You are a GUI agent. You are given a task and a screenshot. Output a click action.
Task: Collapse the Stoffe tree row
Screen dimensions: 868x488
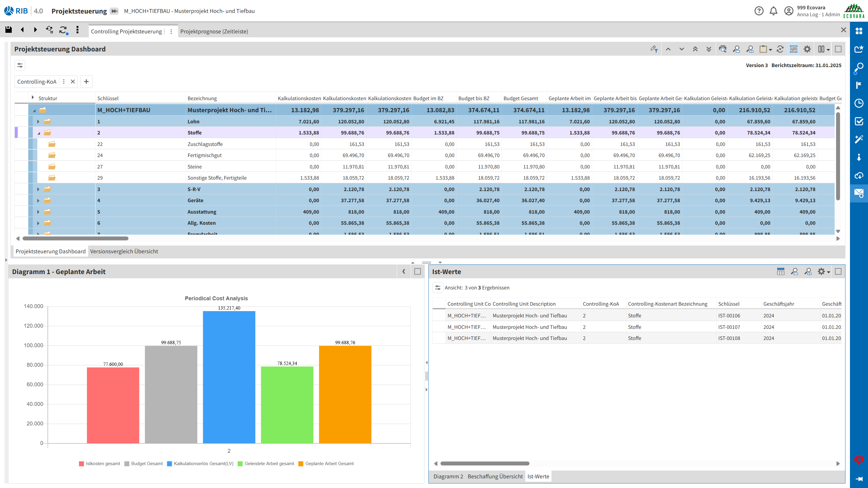[39, 133]
